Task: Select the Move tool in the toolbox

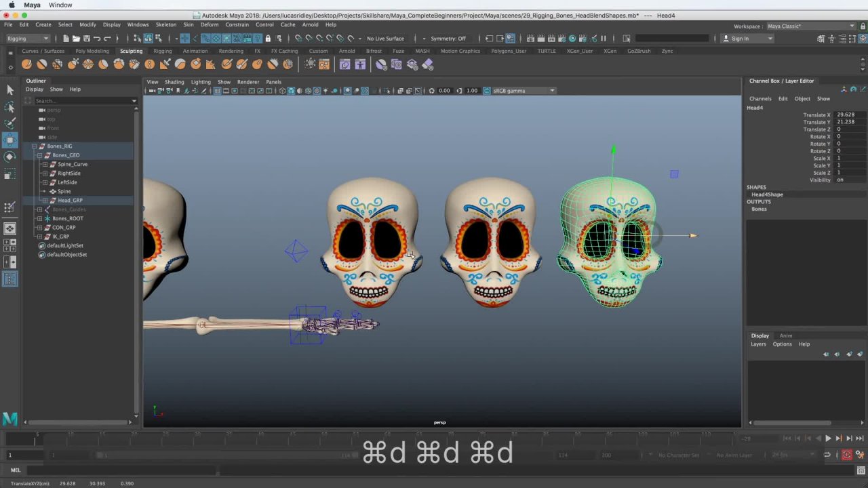Action: click(9, 140)
